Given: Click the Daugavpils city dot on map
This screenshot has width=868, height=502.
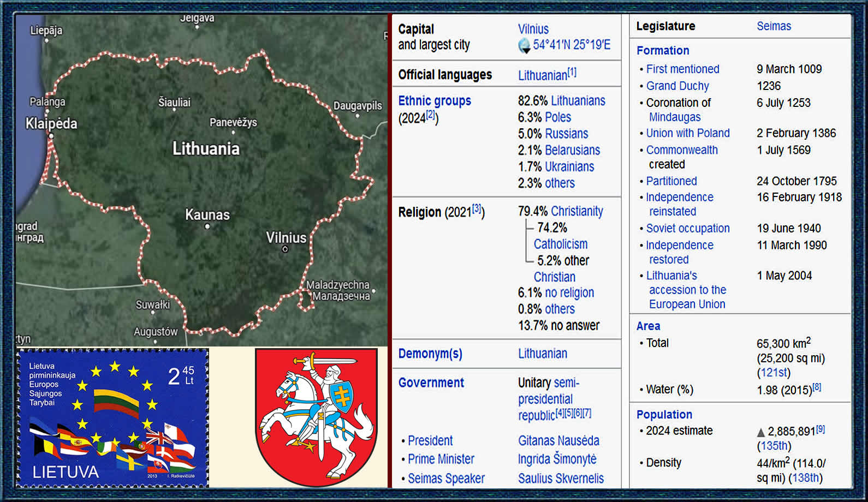Looking at the screenshot, I should point(358,116).
